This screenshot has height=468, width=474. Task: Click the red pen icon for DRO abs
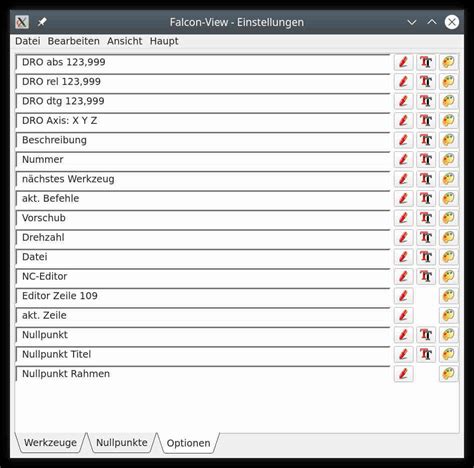tap(403, 62)
